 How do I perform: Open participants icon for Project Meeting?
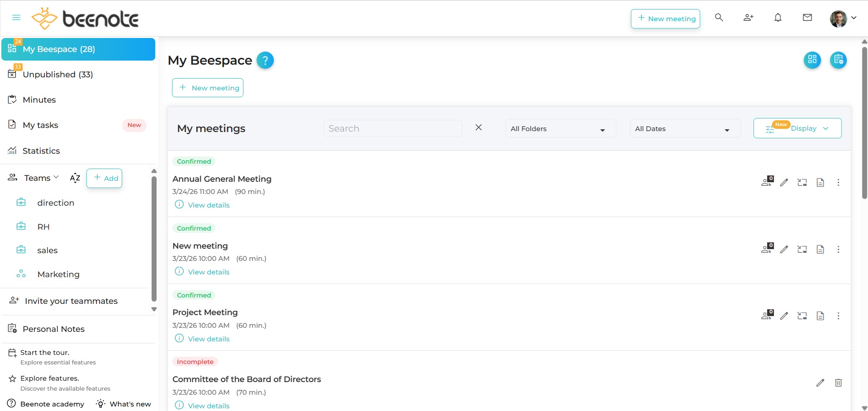point(767,316)
